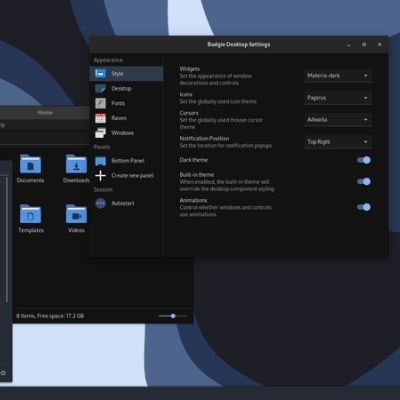Click the 'Animations' heading text
Screen dimensions: 400x400
click(193, 200)
